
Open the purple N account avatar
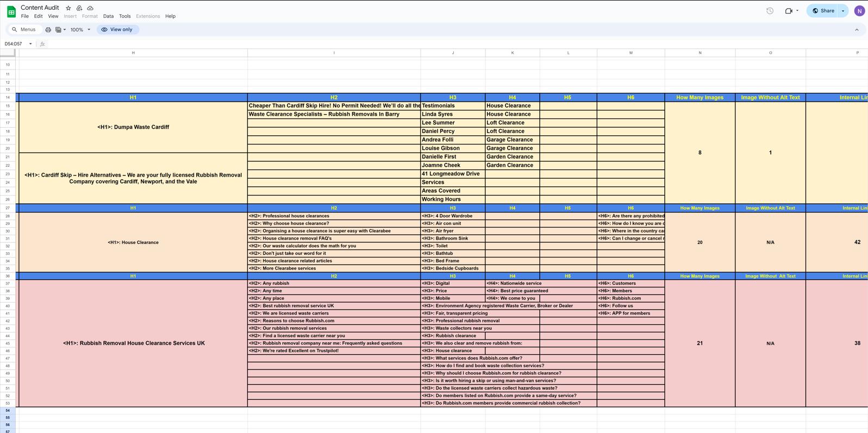click(x=859, y=11)
